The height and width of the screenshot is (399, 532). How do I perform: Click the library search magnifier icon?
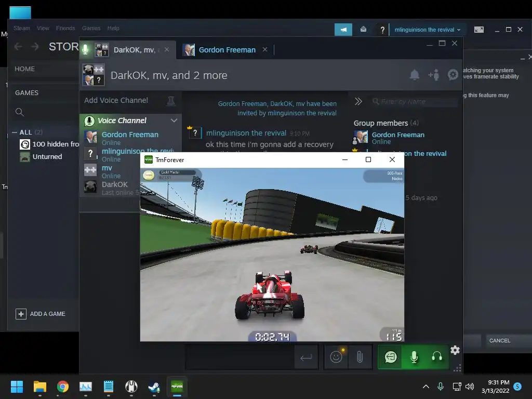20,112
